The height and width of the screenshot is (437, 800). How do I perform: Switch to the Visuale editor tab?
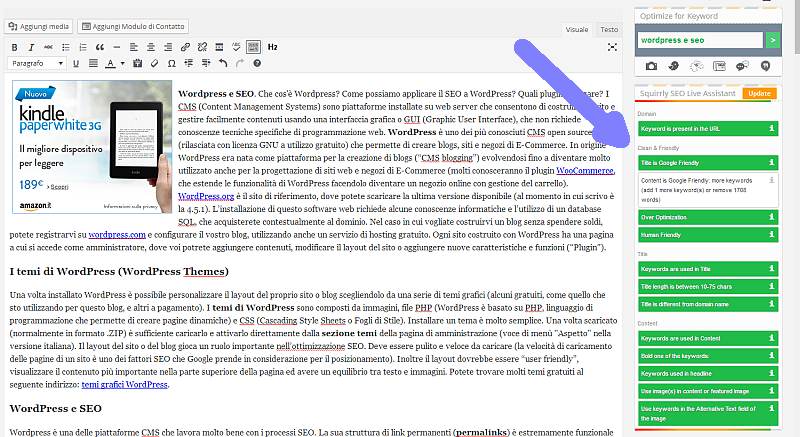click(577, 30)
